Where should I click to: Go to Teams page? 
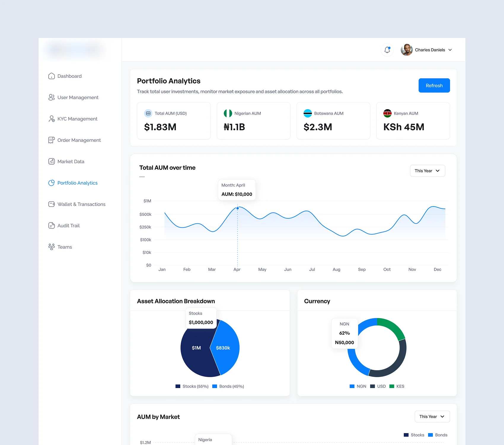(x=65, y=247)
